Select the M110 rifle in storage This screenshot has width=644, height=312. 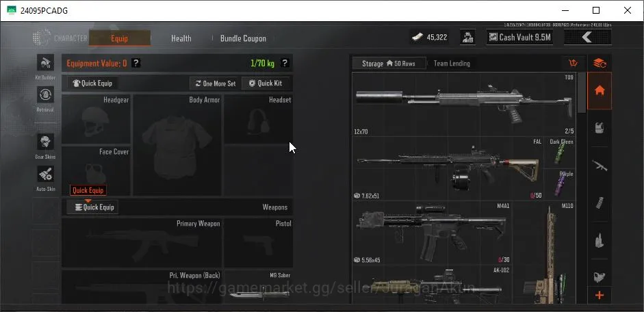coord(544,252)
